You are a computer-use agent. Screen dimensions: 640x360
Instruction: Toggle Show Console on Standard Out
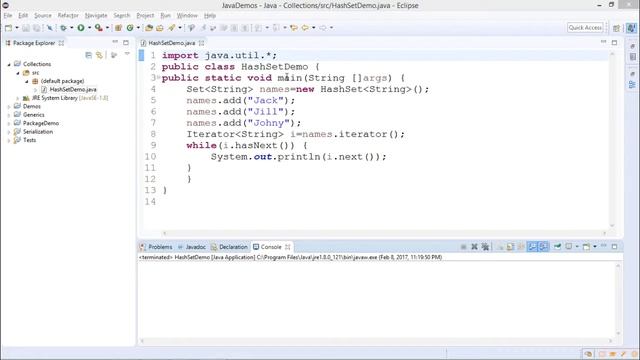click(x=532, y=247)
